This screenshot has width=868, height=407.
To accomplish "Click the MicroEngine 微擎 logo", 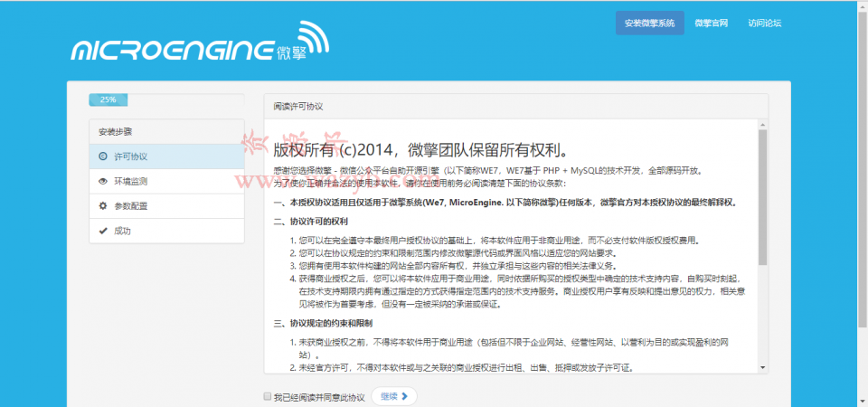I will click(x=200, y=43).
